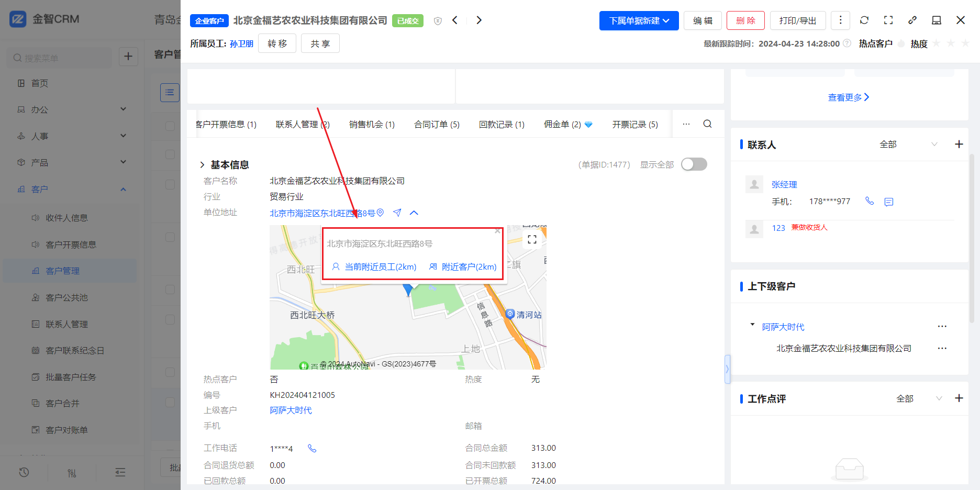
Task: Add a new contact in 联系人 panel
Action: 959,144
